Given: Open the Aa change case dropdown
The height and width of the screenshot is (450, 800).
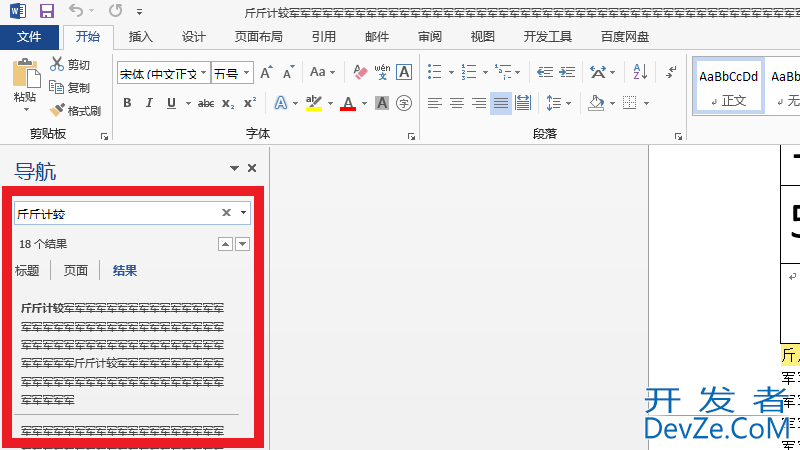Looking at the screenshot, I should click(322, 72).
